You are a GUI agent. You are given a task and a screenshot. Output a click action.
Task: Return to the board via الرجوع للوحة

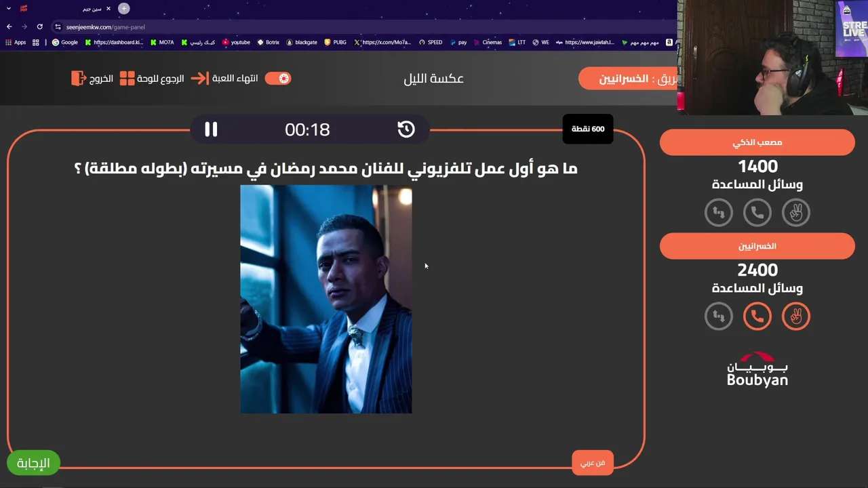160,79
